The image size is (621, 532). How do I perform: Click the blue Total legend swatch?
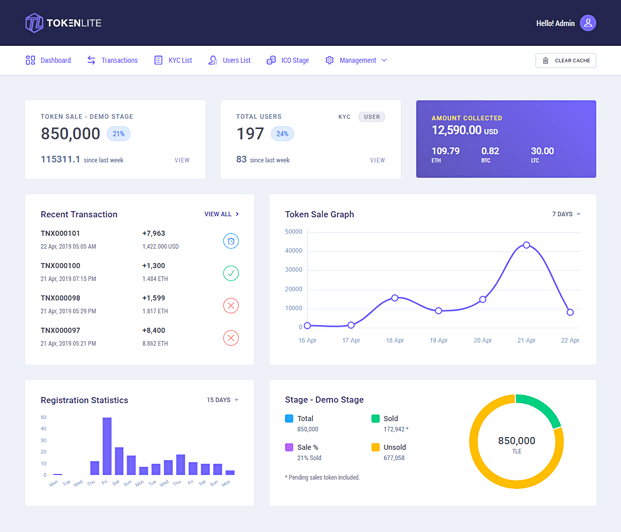(x=289, y=418)
